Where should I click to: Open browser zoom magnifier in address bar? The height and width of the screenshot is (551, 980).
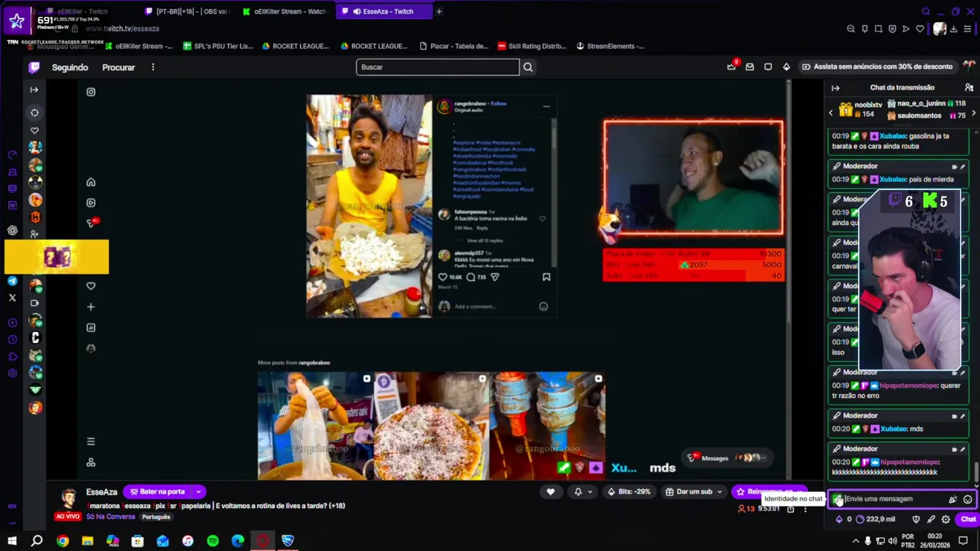coord(851,29)
